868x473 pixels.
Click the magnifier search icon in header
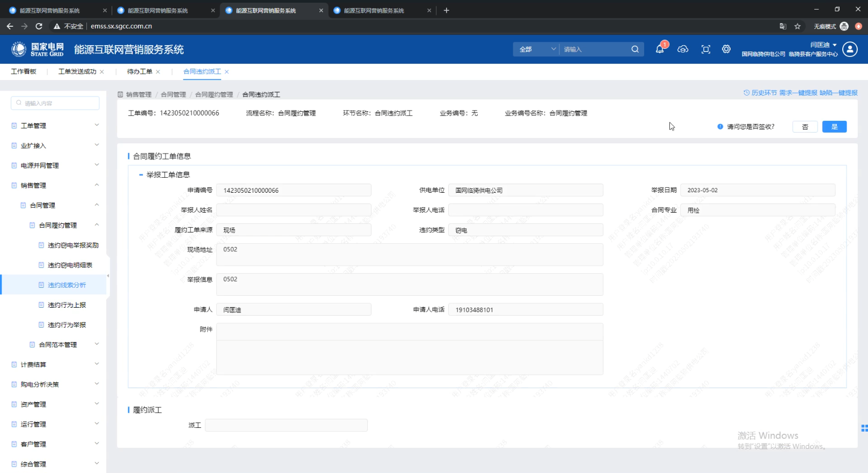635,49
